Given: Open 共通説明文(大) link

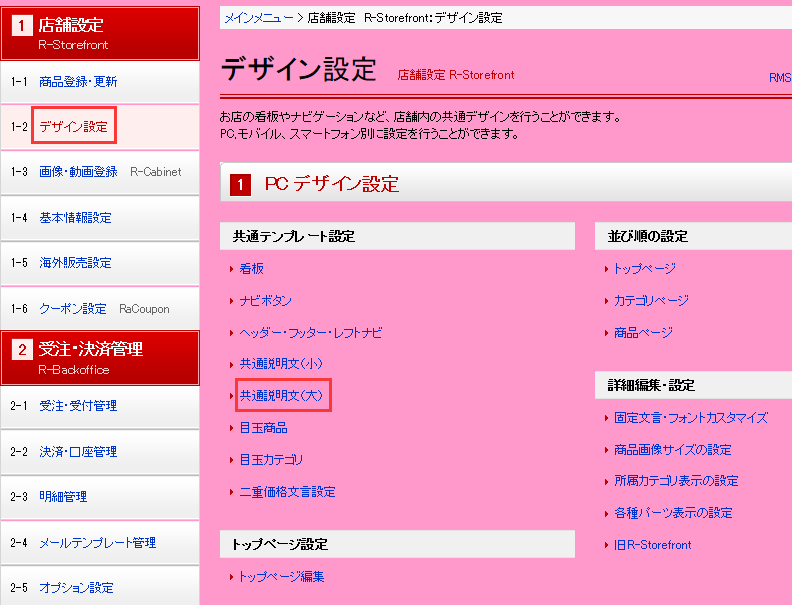Looking at the screenshot, I should (x=281, y=395).
